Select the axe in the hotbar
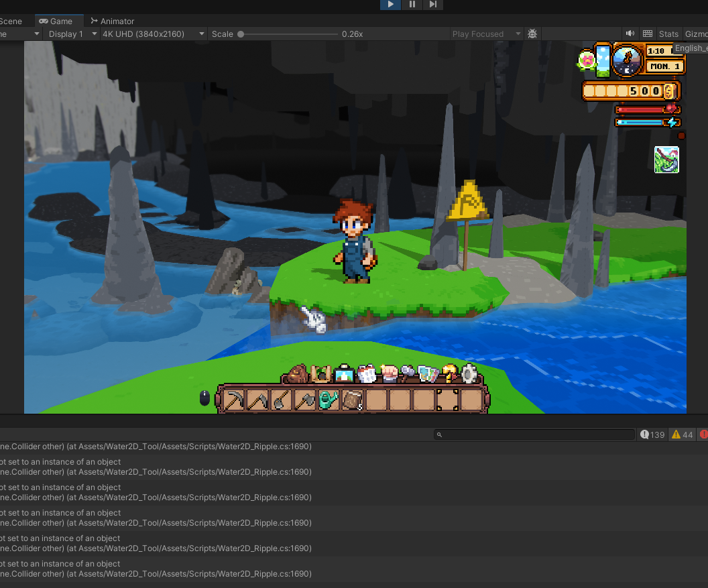This screenshot has width=708, height=588. click(304, 400)
